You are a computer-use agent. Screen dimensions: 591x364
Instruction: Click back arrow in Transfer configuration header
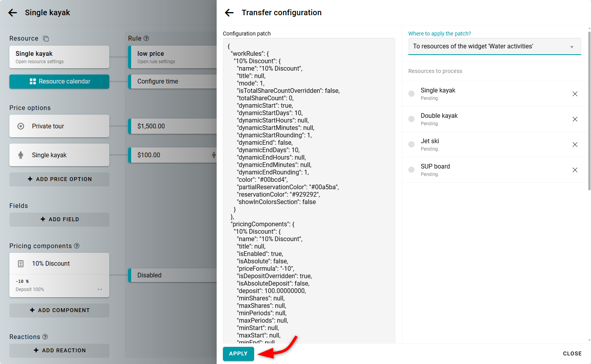229,13
